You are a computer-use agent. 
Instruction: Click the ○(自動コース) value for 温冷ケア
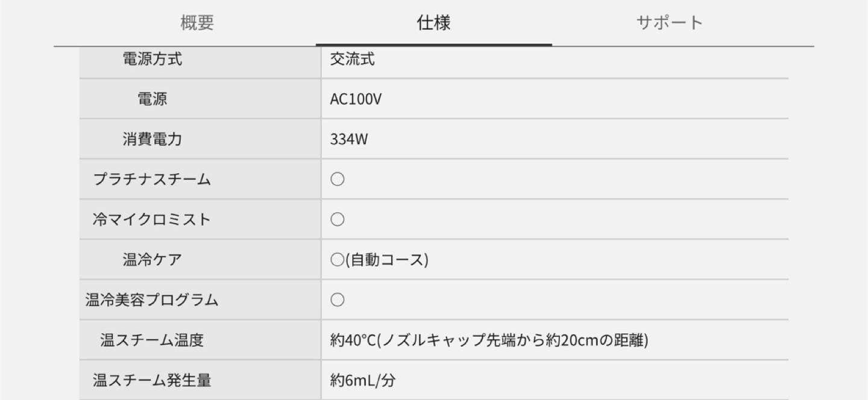point(379,260)
